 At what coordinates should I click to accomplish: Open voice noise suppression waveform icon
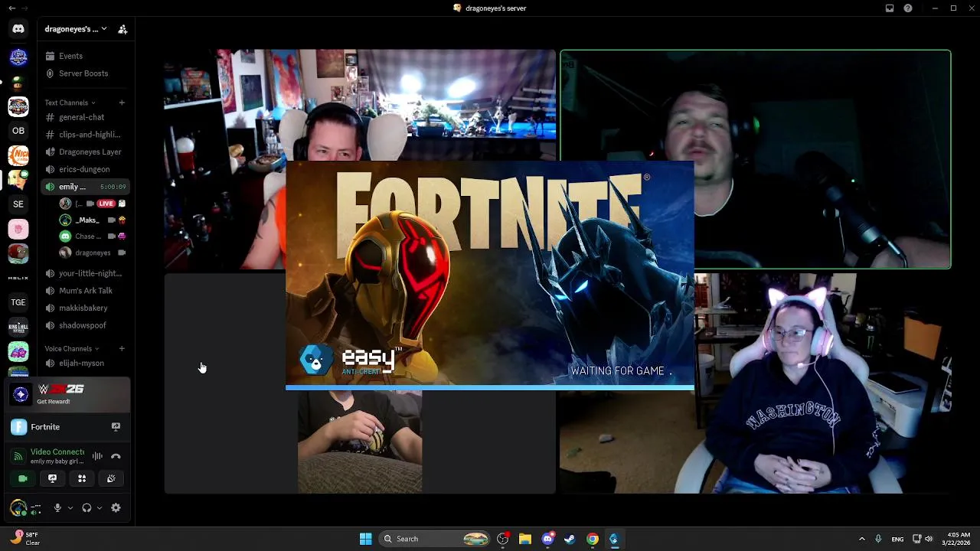point(97,456)
